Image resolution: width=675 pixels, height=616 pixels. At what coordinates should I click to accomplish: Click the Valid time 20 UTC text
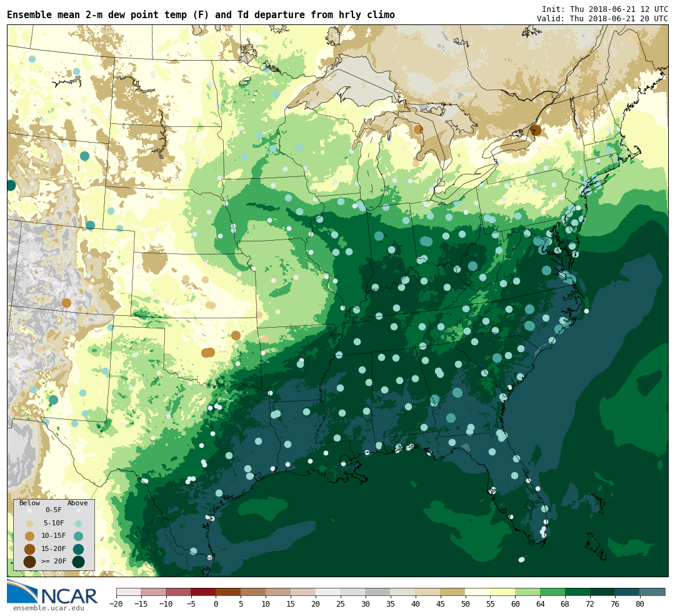tap(602, 19)
